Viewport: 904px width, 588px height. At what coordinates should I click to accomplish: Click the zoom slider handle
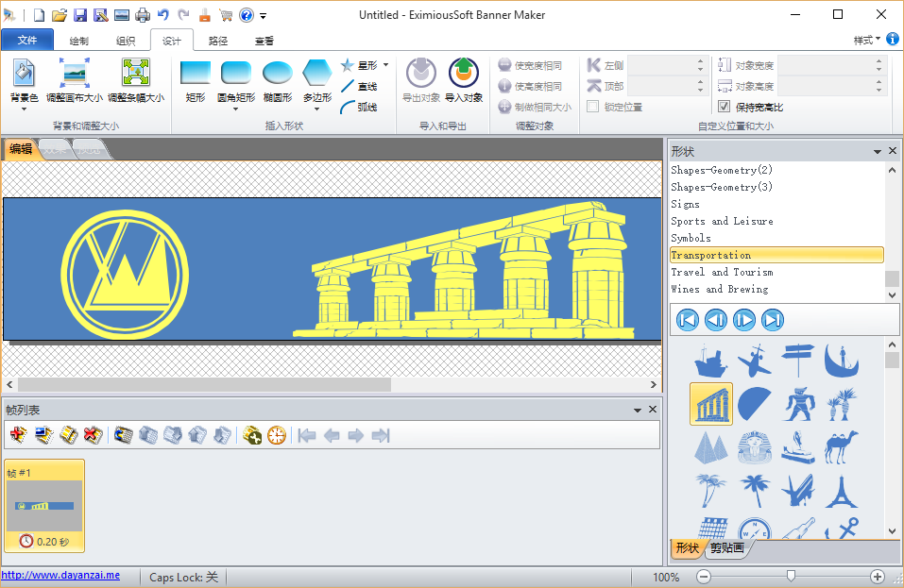click(x=791, y=576)
